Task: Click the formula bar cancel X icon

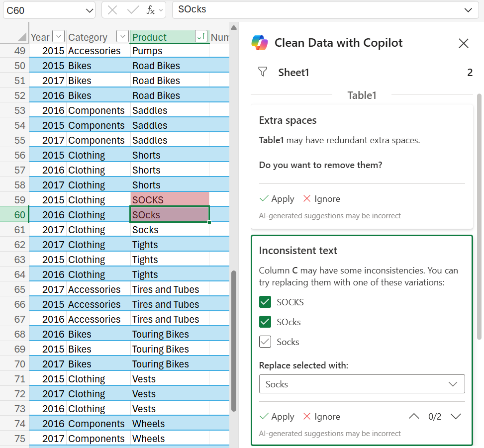Action: 112,10
